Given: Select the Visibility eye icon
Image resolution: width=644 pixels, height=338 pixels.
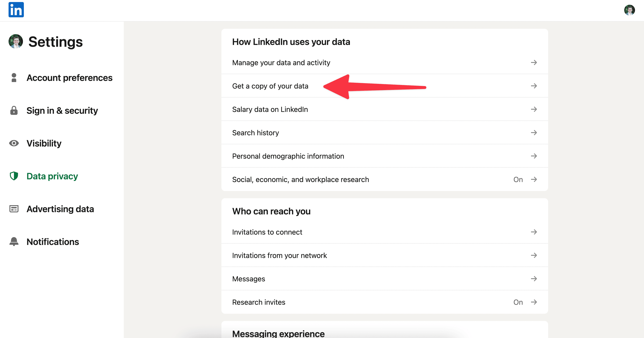Looking at the screenshot, I should tap(14, 143).
